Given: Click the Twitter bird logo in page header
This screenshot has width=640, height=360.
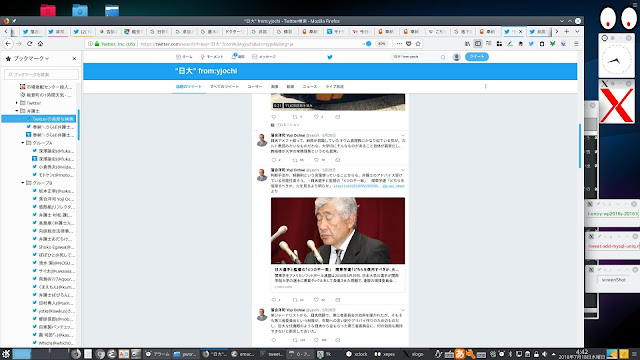Looking at the screenshot, I should tap(330, 57).
